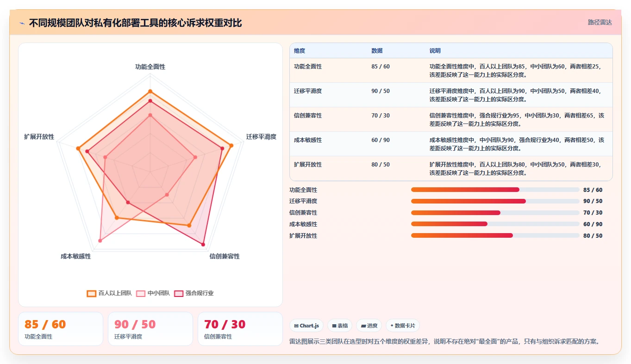Viewport: 631px width, 364px height.
Task: Click 85 / 60 value beside progress bar
Action: pyautogui.click(x=593, y=190)
